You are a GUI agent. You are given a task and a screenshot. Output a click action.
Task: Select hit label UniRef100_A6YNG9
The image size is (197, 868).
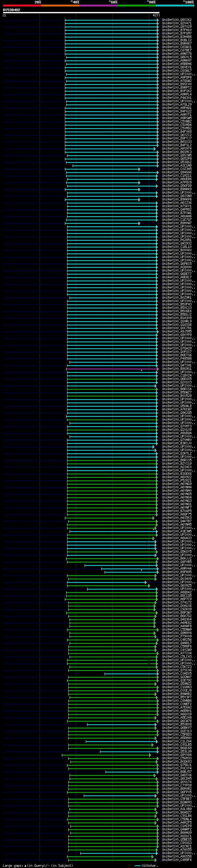coord(176,484)
